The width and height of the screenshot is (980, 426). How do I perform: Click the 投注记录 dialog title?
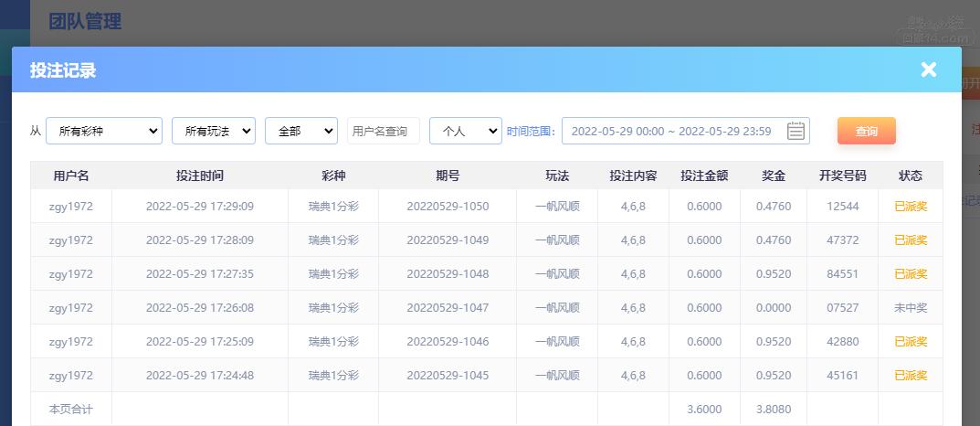pos(63,70)
